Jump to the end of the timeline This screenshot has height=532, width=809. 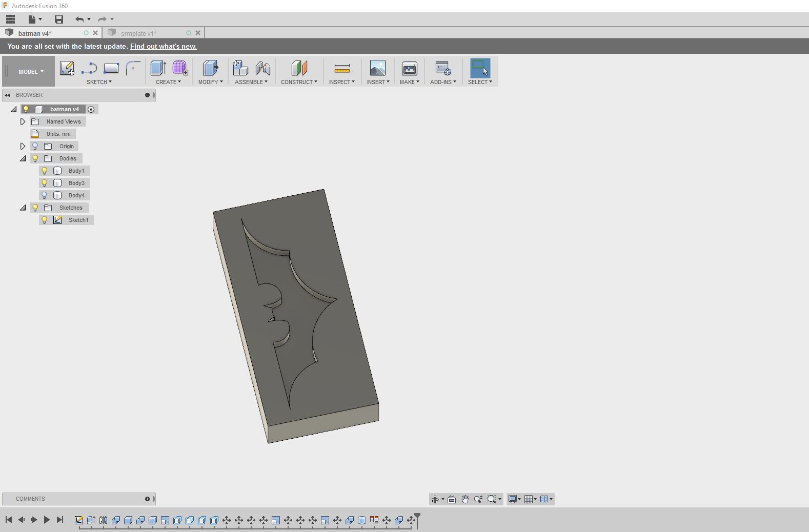click(60, 520)
